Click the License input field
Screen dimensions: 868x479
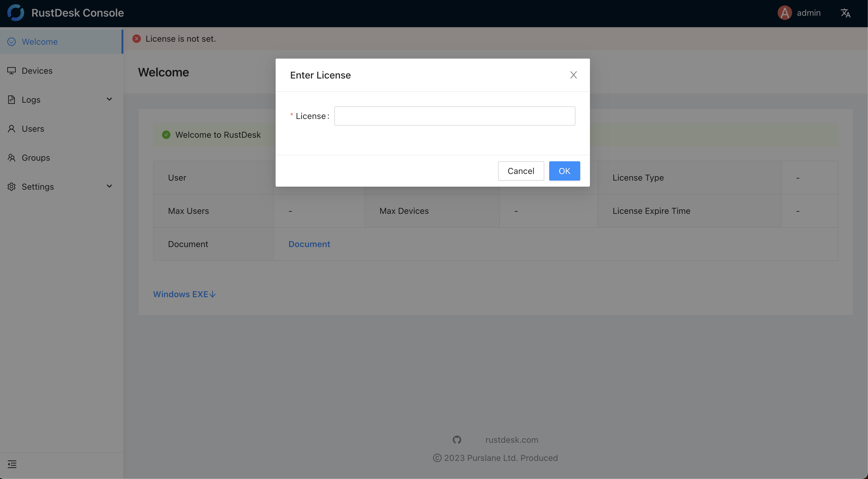click(x=454, y=116)
